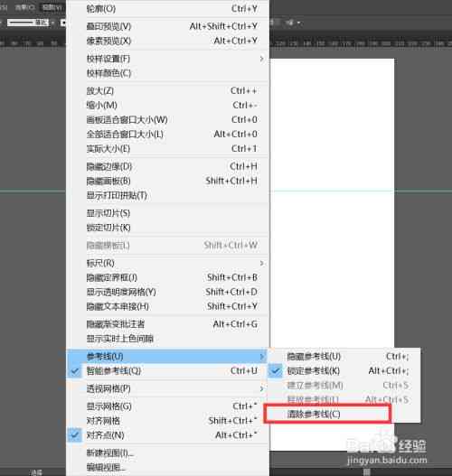Expand the 标尺(R) rulers submenu

167,263
